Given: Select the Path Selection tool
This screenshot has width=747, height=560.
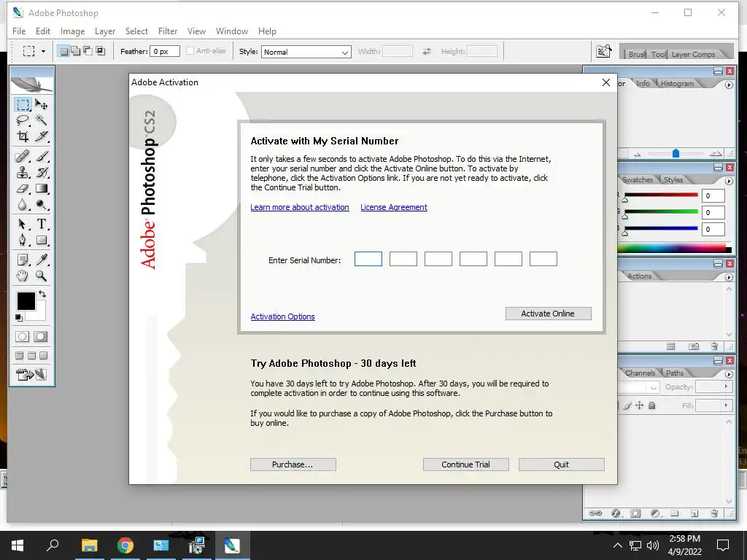Looking at the screenshot, I should pyautogui.click(x=23, y=224).
